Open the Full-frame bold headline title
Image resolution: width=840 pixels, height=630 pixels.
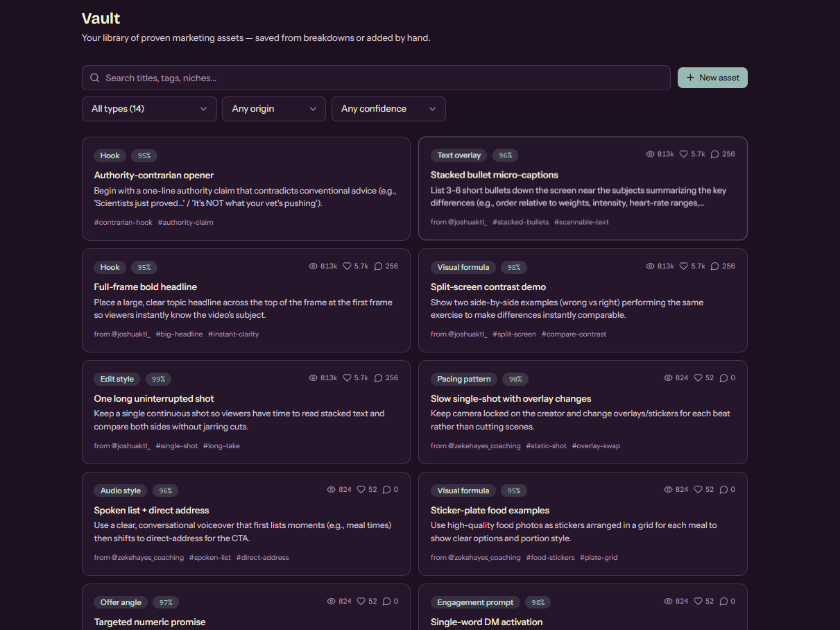pyautogui.click(x=146, y=287)
